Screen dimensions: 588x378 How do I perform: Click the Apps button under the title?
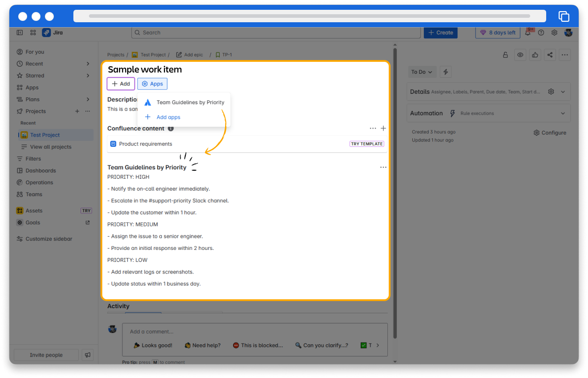(152, 84)
